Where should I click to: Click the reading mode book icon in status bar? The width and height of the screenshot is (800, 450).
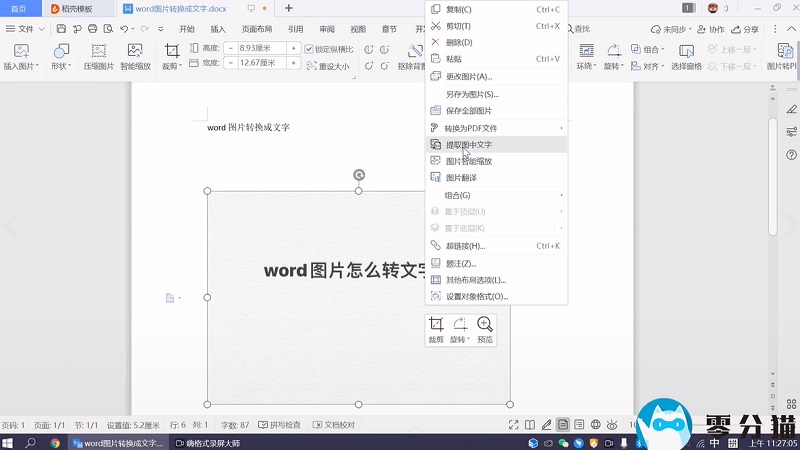[530, 424]
